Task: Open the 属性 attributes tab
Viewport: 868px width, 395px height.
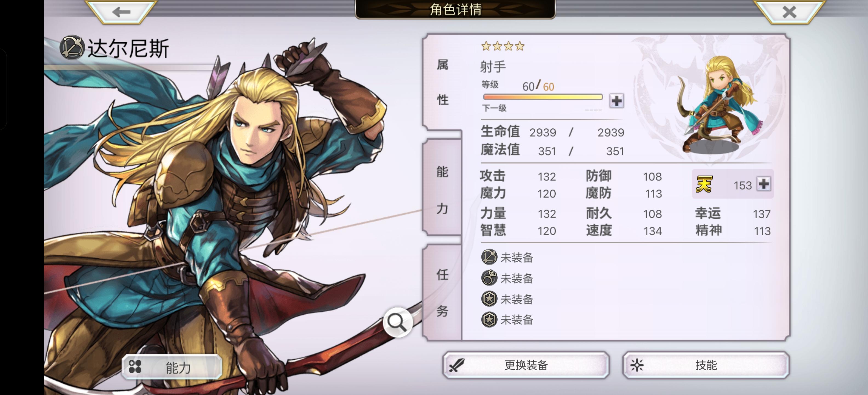Action: coord(442,82)
